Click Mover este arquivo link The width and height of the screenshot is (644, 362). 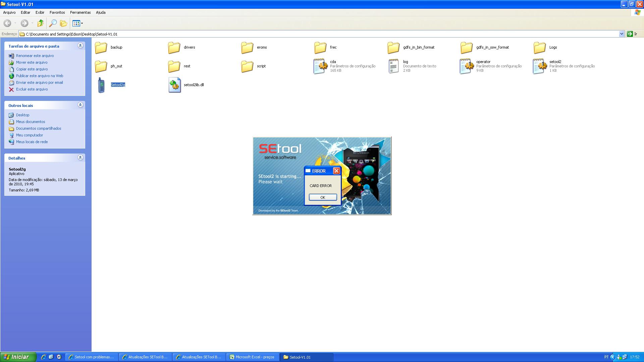(x=32, y=62)
